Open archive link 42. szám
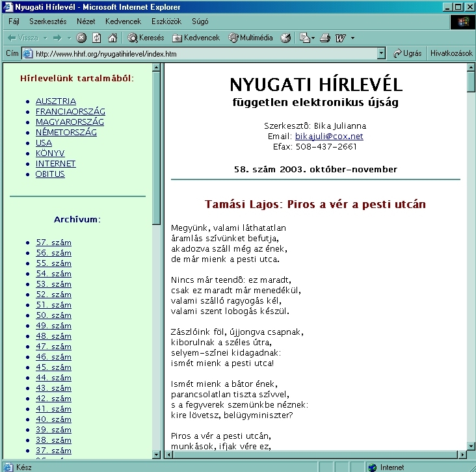Viewport: 476px width, 472px height. [54, 399]
